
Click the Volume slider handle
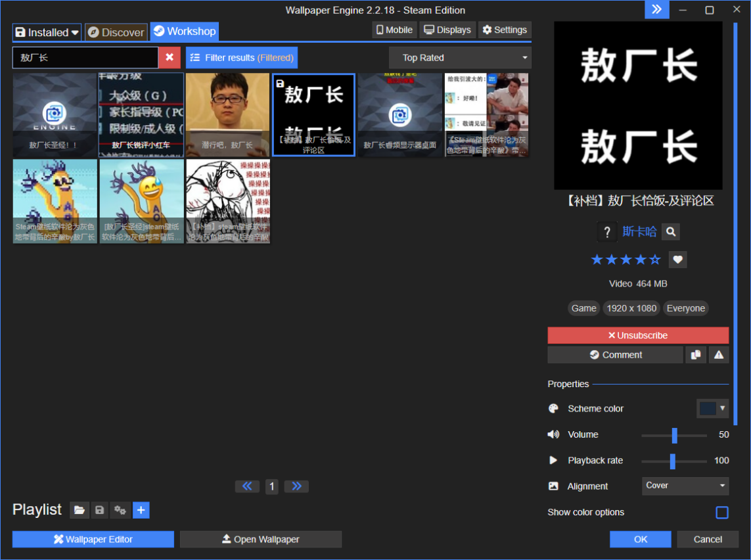[x=674, y=435]
